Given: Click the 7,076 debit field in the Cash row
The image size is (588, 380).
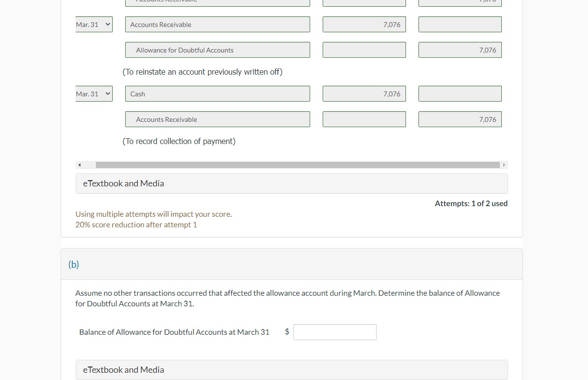Looking at the screenshot, I should 364,94.
